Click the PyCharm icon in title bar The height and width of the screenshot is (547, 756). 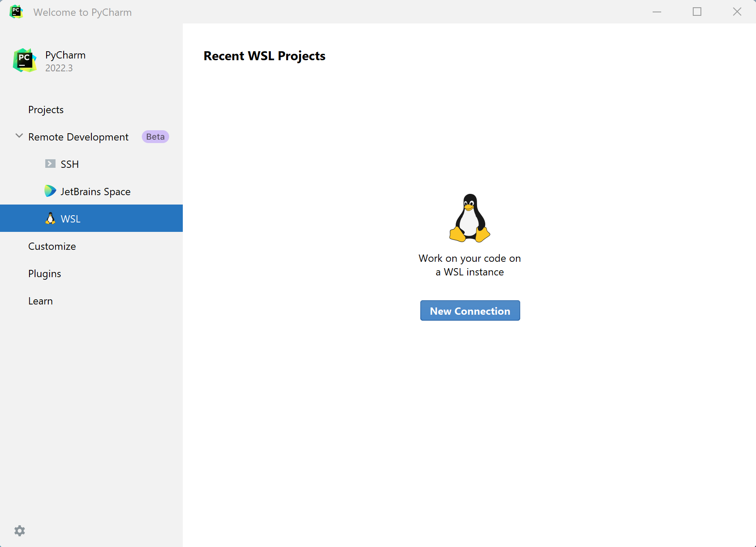click(x=16, y=12)
